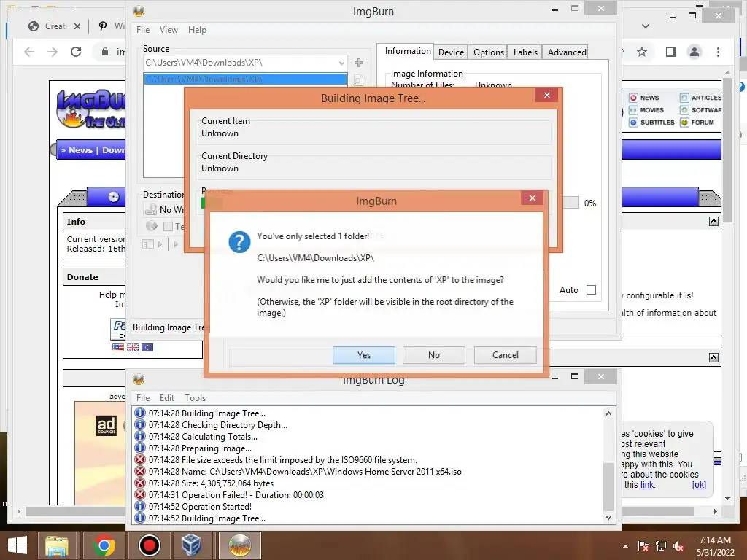The image size is (747, 560).
Task: Switch to the Labels tab
Action: click(x=525, y=52)
